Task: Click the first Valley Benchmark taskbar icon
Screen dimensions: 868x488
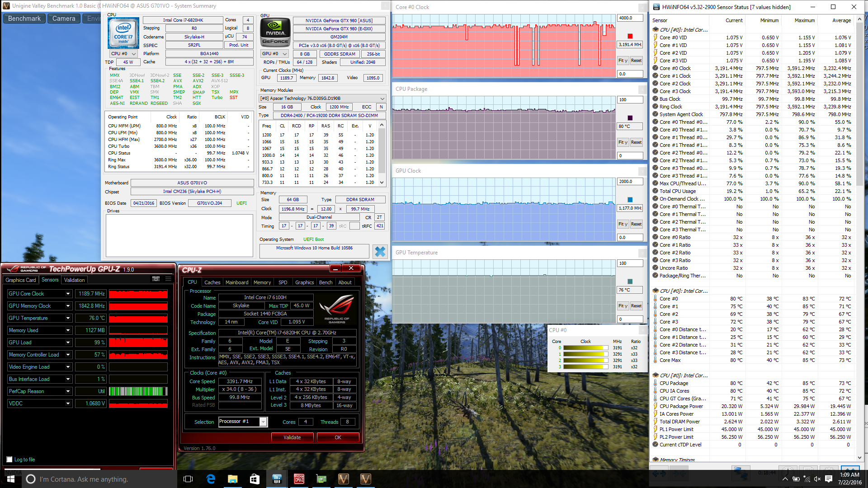Action: pos(344,479)
